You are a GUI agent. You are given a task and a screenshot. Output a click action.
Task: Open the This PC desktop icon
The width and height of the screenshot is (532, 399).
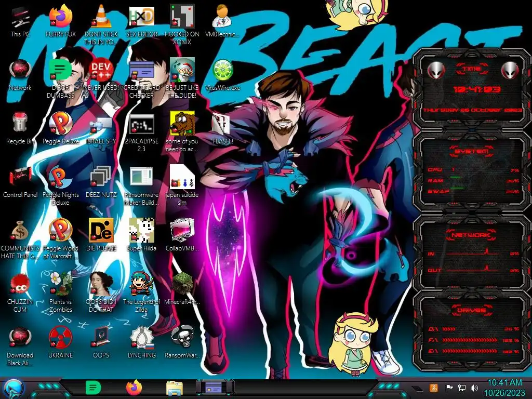click(20, 22)
